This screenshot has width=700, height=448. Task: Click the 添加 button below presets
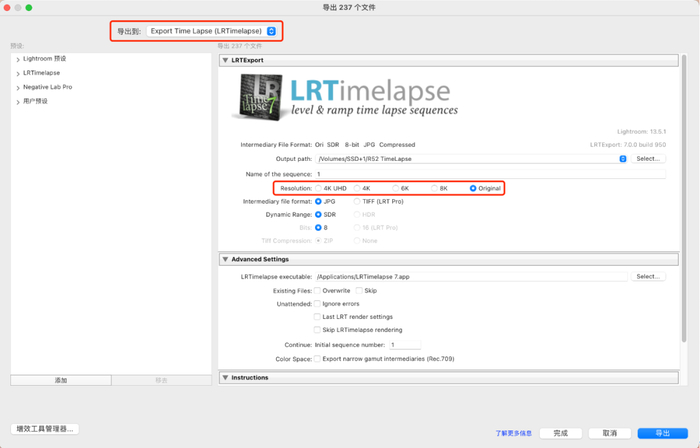tap(61, 380)
